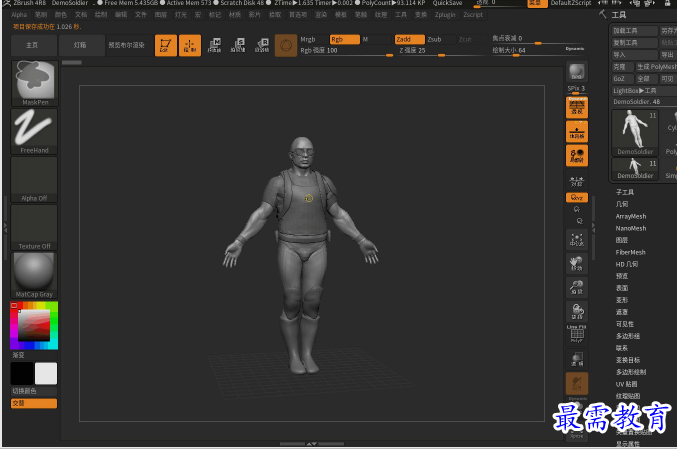Open the 工具 (Tool) menu in the menu bar
The image size is (677, 449).
pyautogui.click(x=401, y=15)
